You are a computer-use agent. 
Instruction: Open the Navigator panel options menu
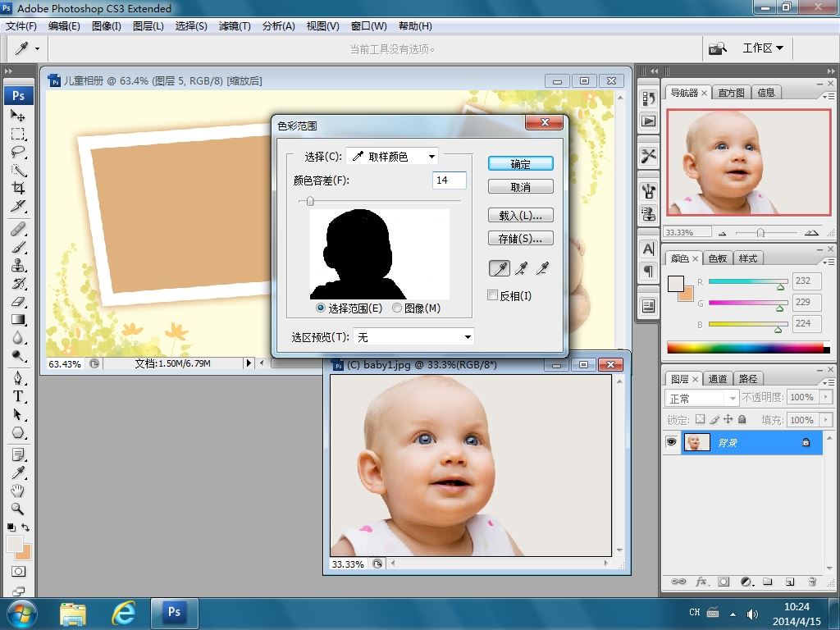pyautogui.click(x=829, y=97)
